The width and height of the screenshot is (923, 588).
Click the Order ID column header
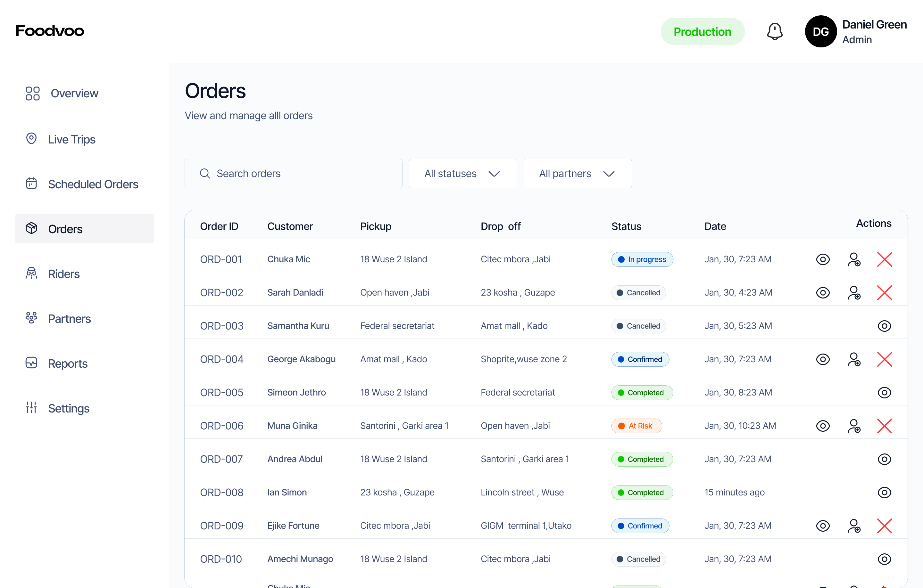(219, 226)
